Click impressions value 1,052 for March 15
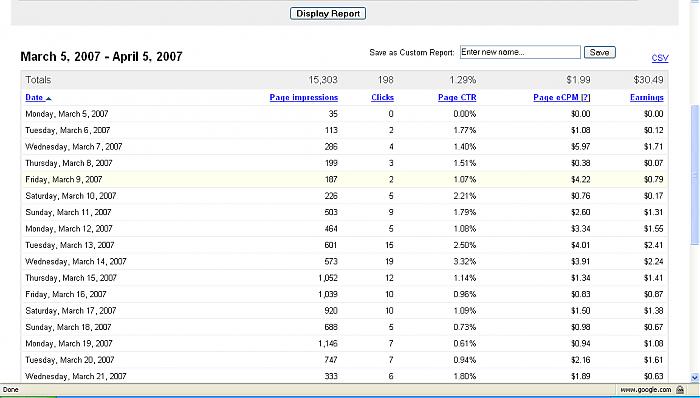This screenshot has width=700, height=398. click(328, 278)
